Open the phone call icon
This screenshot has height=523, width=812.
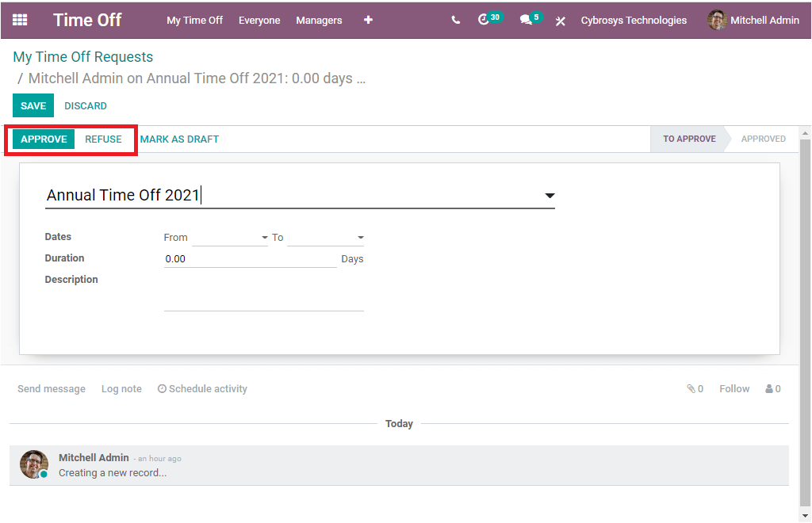coord(456,20)
